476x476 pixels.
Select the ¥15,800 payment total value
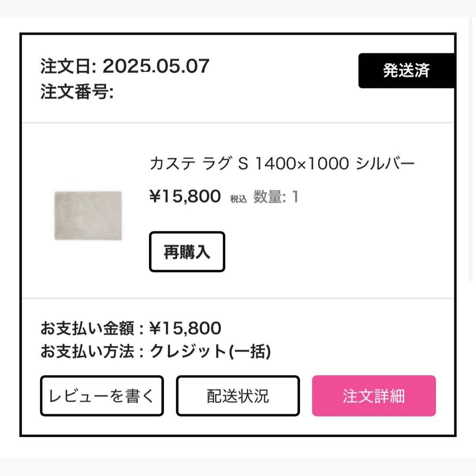pos(185,328)
